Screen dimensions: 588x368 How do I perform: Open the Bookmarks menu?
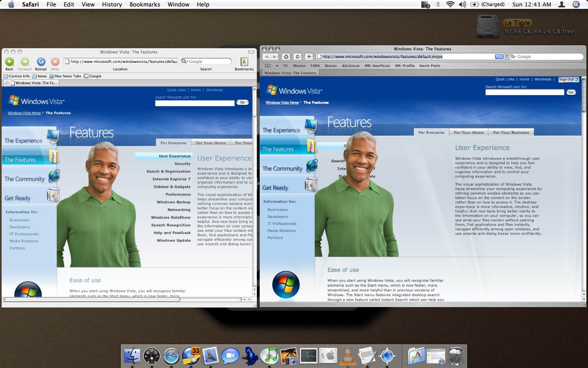coord(145,4)
